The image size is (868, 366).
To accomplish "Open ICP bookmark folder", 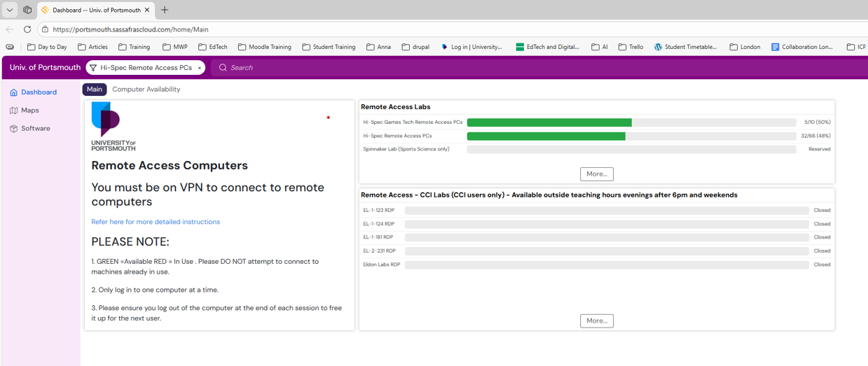I will tap(856, 47).
